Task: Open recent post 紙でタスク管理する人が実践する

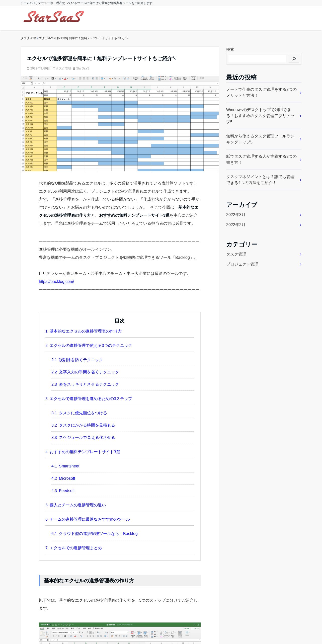Action: [261, 159]
